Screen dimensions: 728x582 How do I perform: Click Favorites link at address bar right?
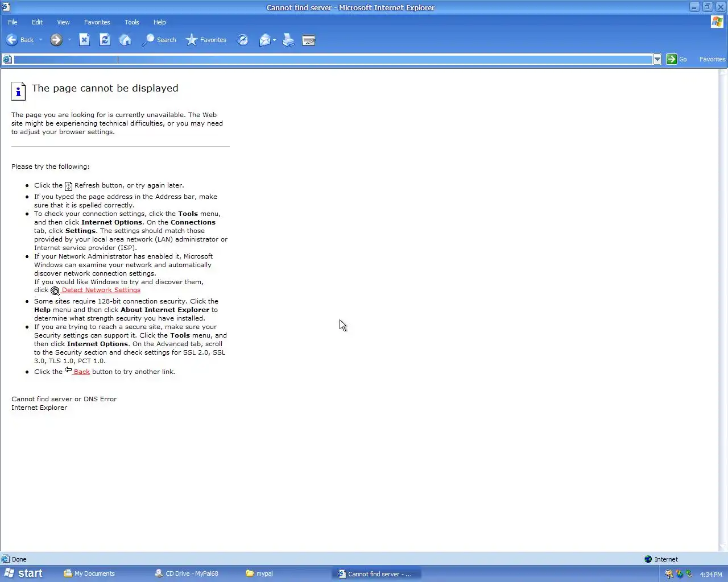point(712,59)
